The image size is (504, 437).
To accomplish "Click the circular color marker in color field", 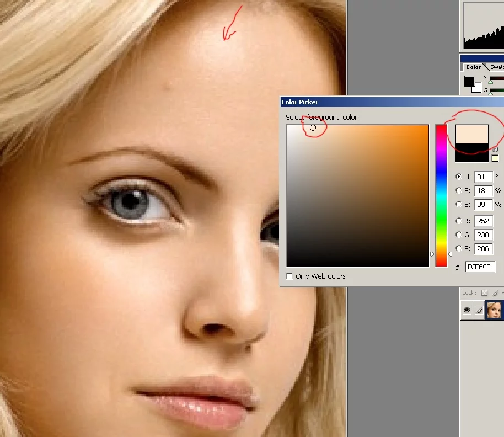I will click(313, 127).
